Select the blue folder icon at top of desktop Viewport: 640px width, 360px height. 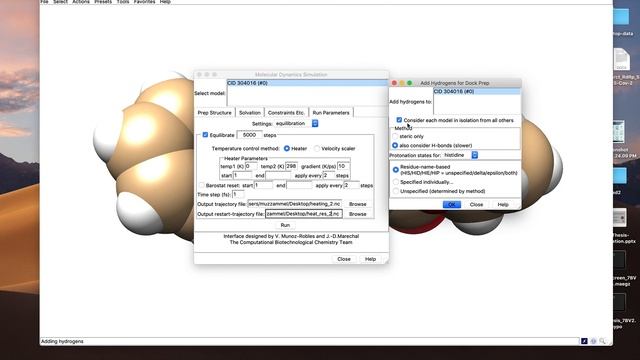pyautogui.click(x=622, y=18)
